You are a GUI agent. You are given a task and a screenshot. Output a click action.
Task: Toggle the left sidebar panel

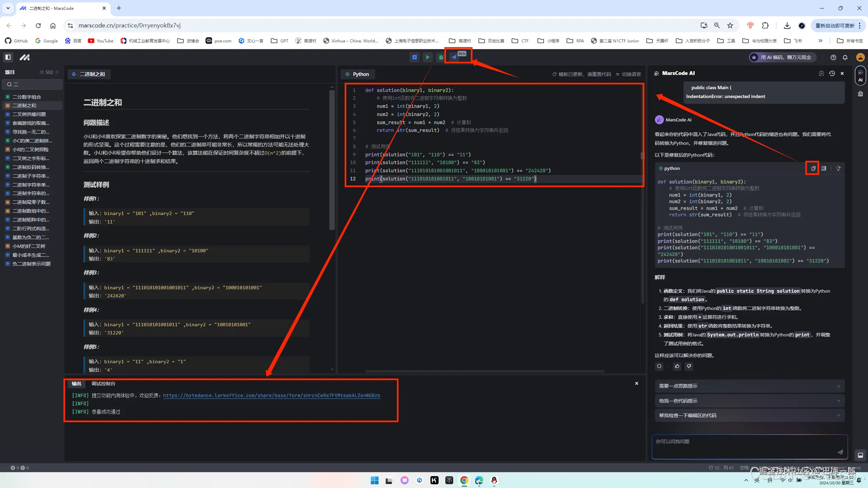[x=8, y=57]
